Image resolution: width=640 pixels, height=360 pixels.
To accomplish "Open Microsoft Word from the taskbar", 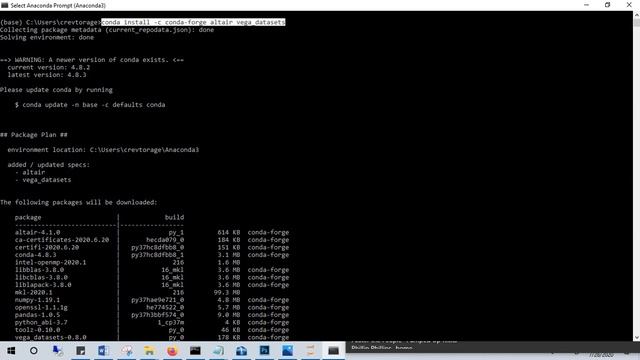I will click(103, 351).
